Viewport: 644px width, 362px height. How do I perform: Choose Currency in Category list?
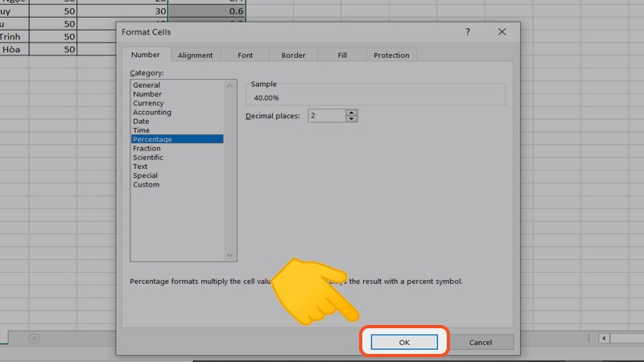coord(148,103)
